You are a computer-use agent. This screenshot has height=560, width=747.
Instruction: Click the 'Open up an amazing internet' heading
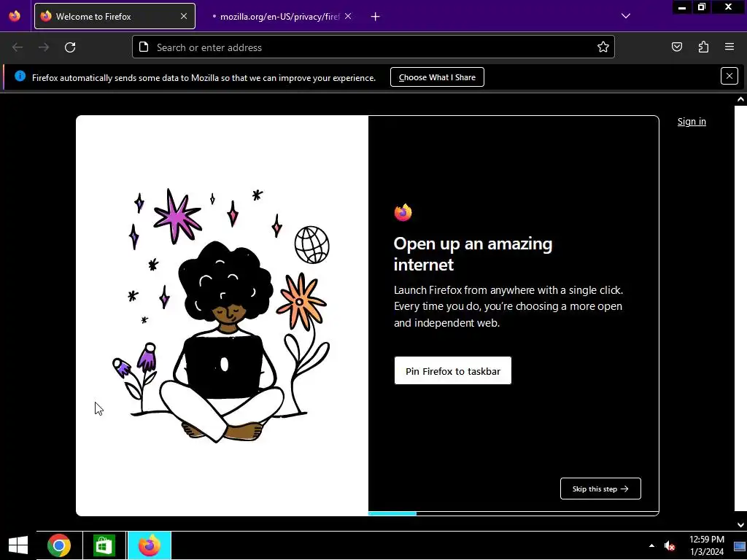tap(473, 254)
